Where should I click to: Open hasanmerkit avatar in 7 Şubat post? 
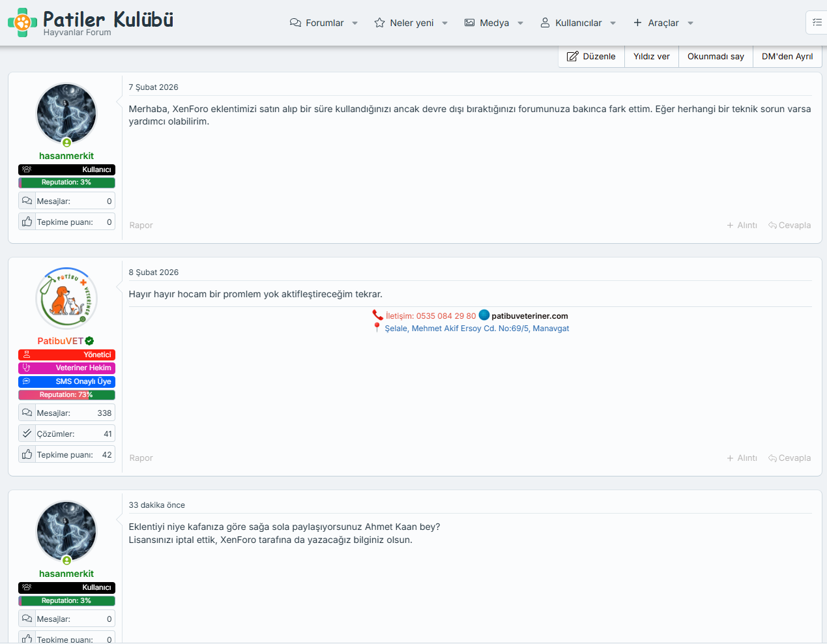click(66, 113)
